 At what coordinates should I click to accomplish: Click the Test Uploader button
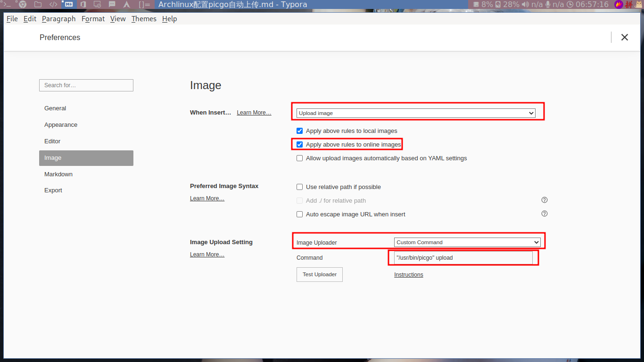[320, 274]
